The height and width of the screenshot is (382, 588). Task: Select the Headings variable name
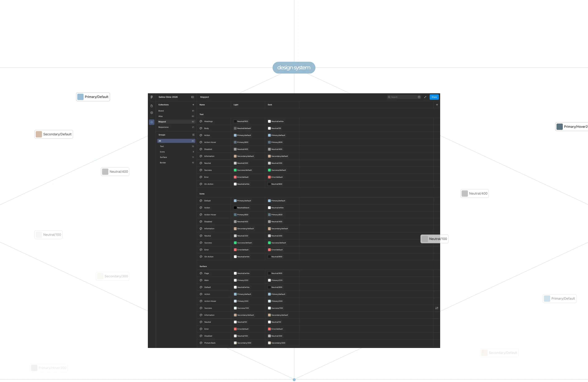[x=208, y=121]
